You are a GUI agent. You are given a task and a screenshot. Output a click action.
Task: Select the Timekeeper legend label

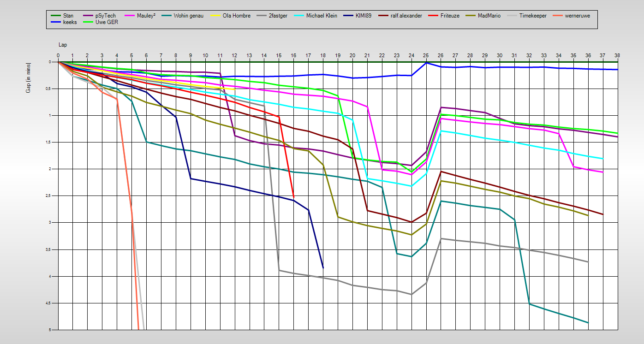point(533,16)
